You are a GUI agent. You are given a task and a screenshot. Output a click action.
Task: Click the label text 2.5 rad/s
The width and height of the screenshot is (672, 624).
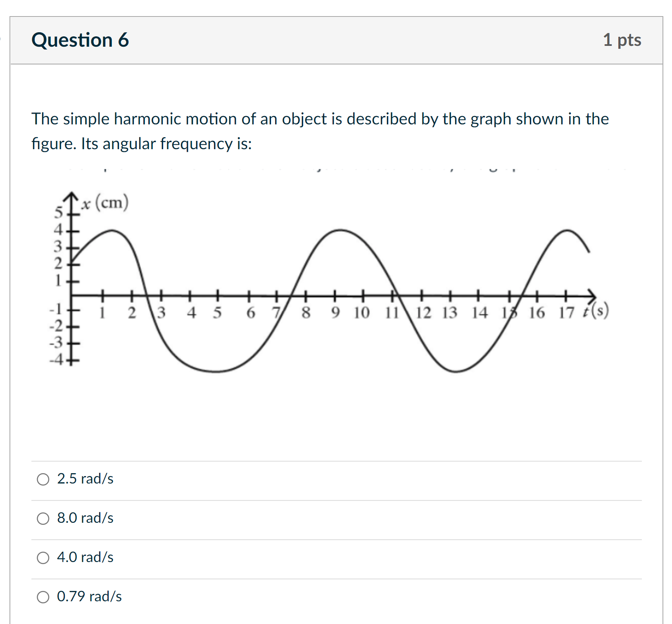point(85,479)
